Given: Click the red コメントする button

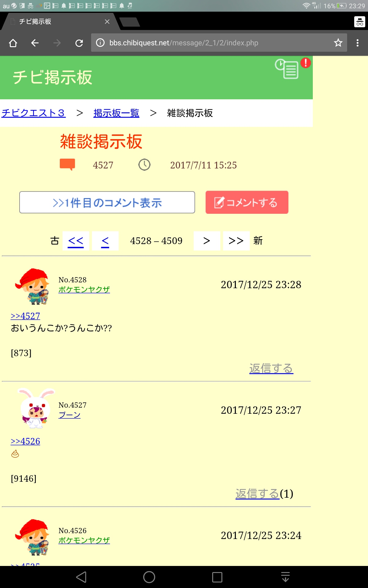Looking at the screenshot, I should pos(247,202).
